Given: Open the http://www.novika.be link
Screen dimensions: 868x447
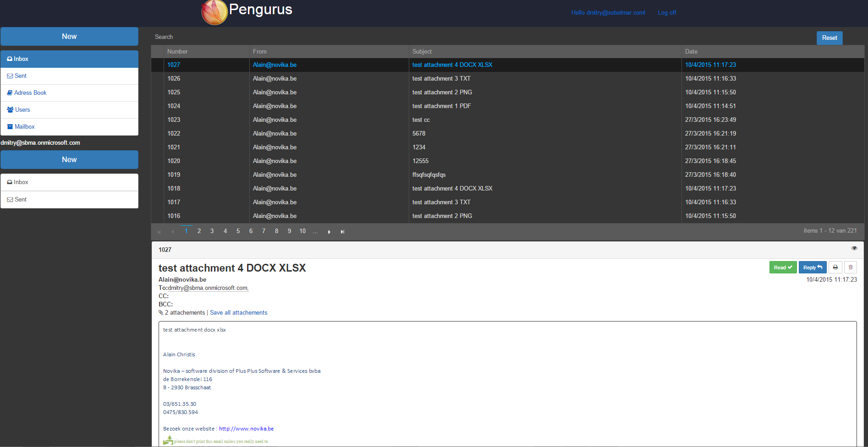Looking at the screenshot, I should point(246,429).
